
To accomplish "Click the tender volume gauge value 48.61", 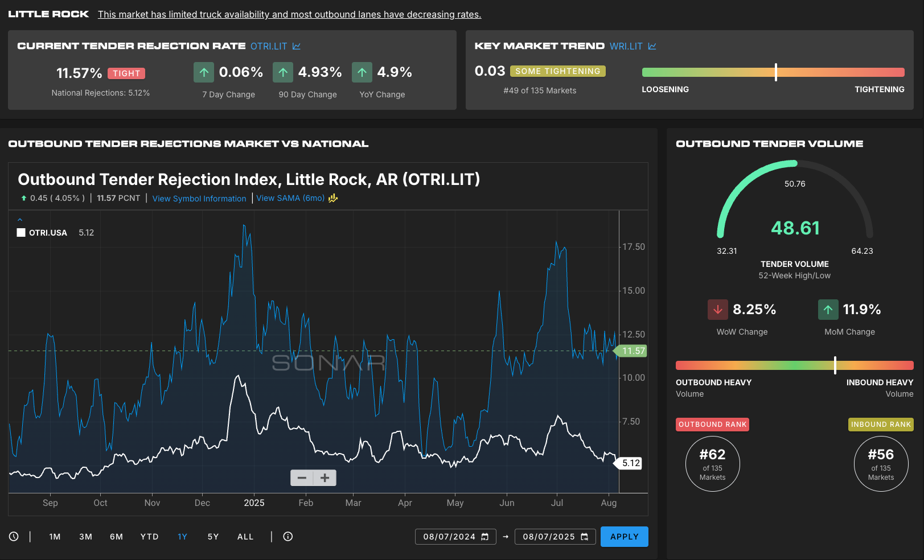I will tap(795, 228).
